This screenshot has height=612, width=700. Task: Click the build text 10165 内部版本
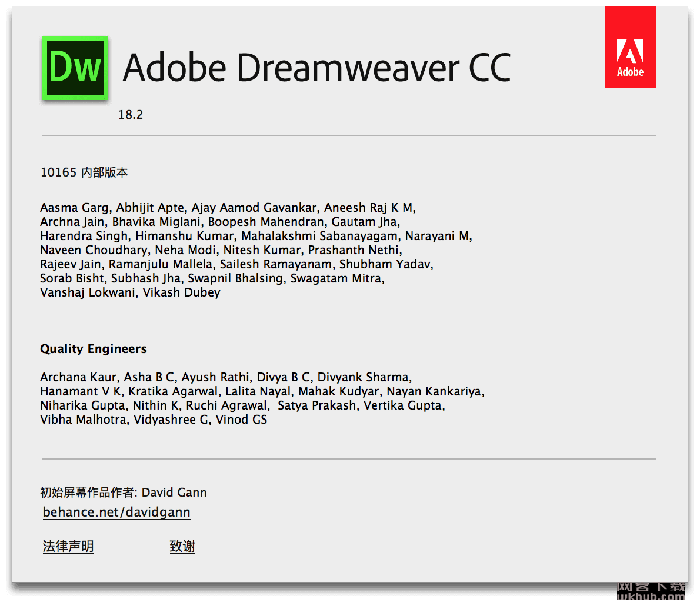click(84, 172)
